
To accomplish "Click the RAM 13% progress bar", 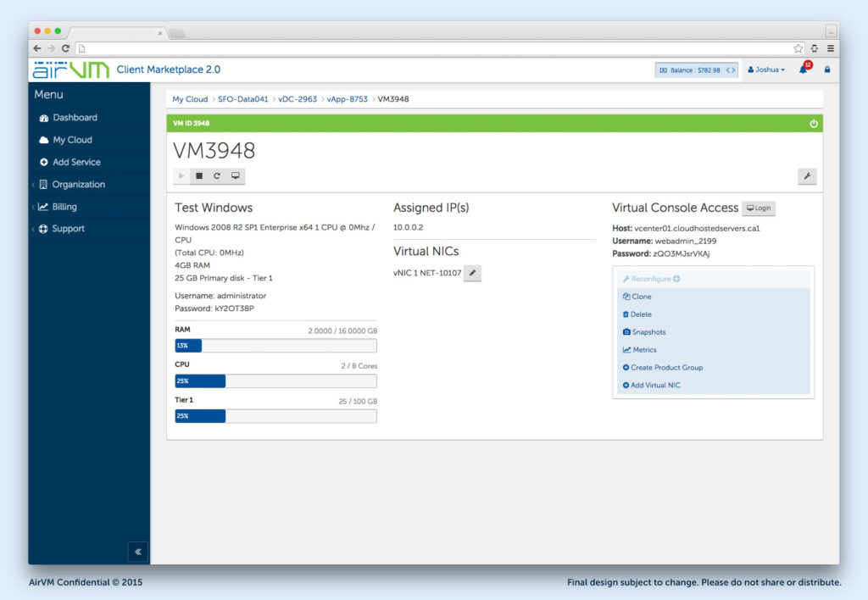I will click(275, 346).
